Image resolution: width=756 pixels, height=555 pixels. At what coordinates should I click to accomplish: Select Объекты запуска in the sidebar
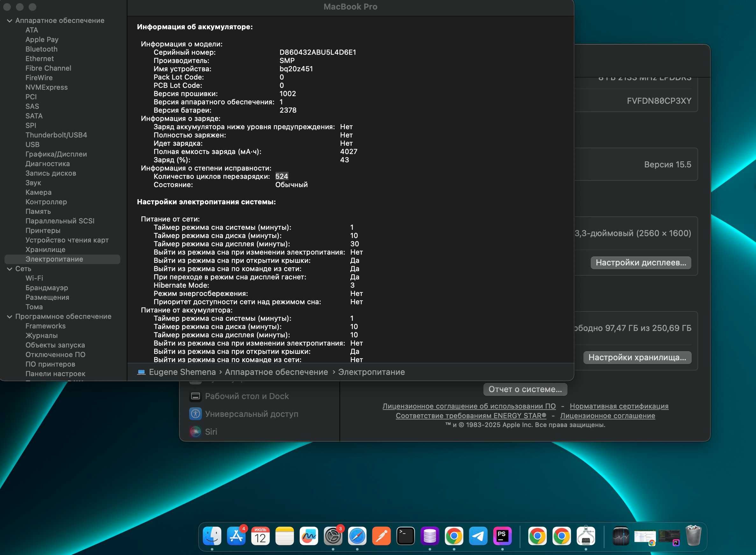click(x=55, y=345)
